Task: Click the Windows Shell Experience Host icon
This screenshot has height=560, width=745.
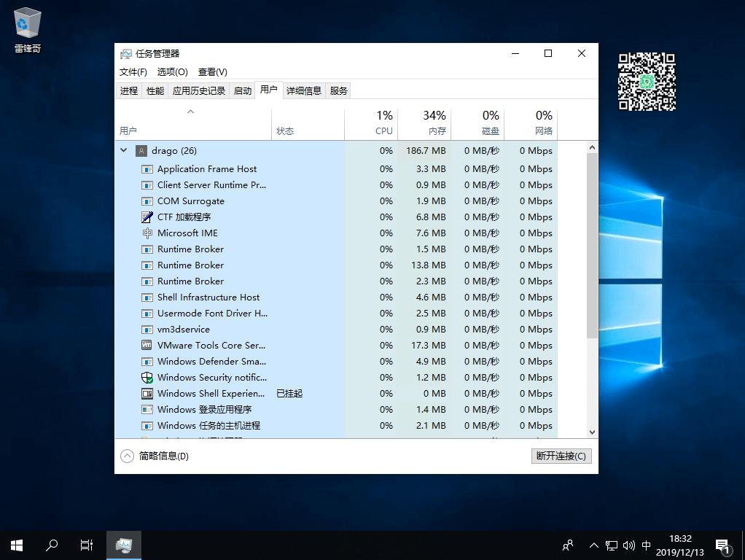Action: click(147, 394)
